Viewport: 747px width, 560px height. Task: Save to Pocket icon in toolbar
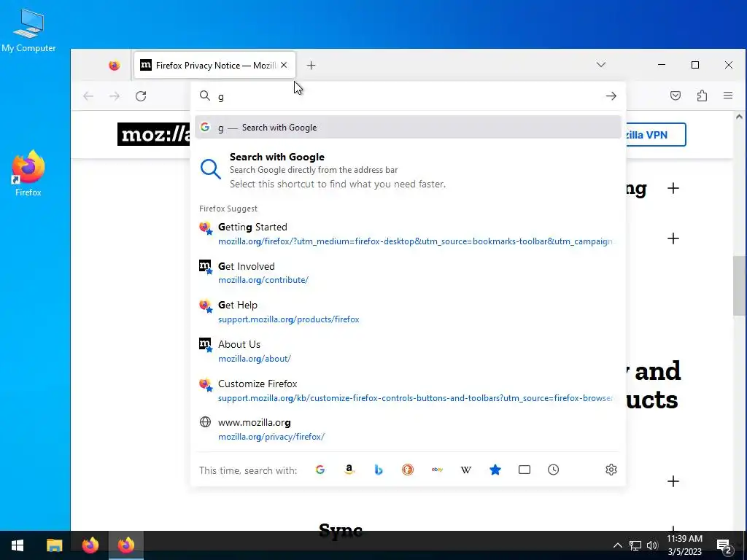coord(675,96)
